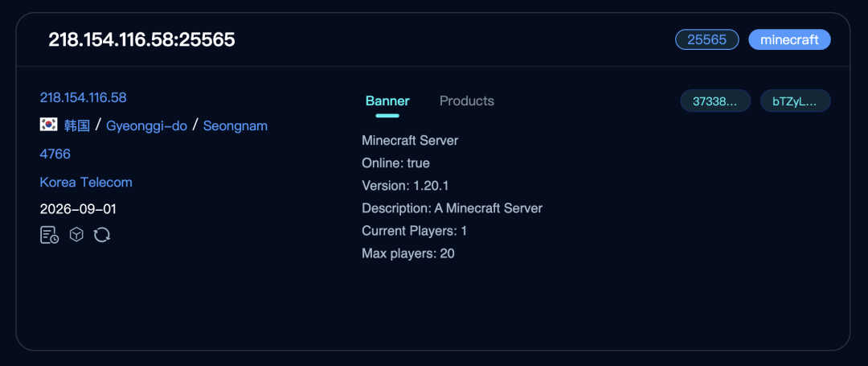868x366 pixels.
Task: Click the Korea Telecom organization link
Action: (86, 182)
